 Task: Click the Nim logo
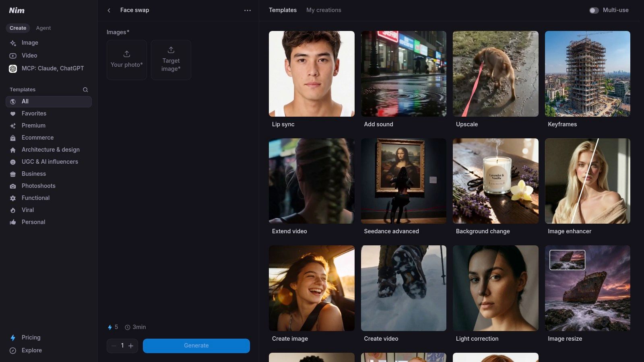[x=17, y=10]
